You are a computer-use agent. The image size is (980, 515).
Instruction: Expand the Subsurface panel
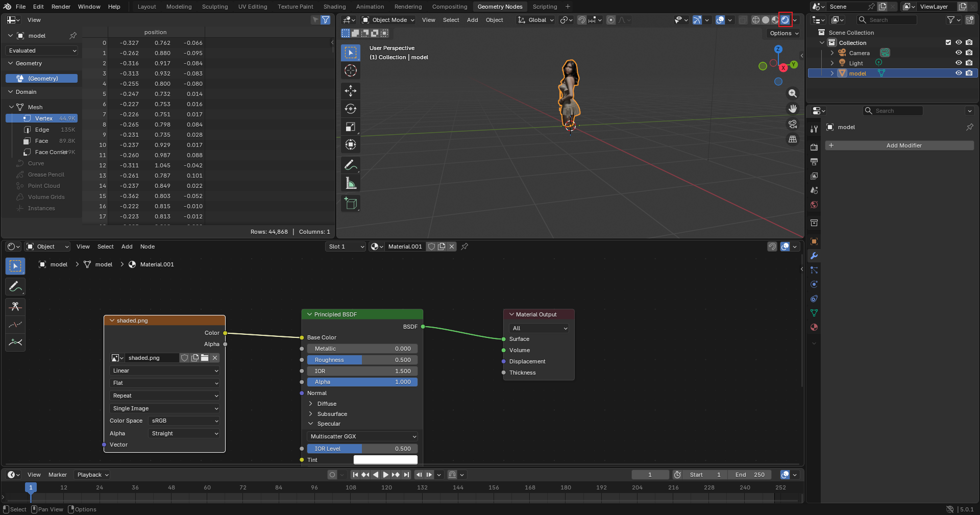(310, 414)
